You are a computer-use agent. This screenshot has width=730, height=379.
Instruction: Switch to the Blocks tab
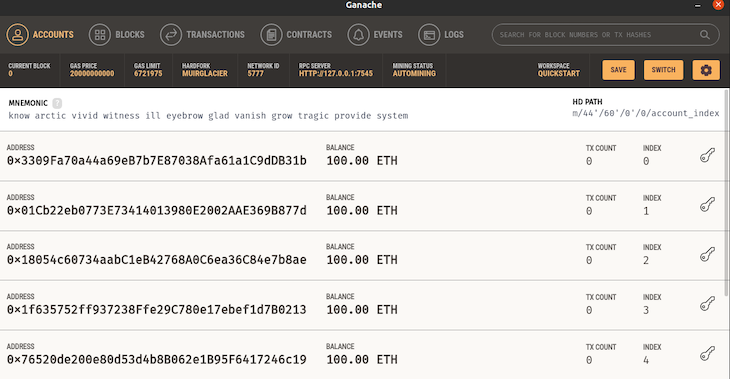(x=116, y=35)
